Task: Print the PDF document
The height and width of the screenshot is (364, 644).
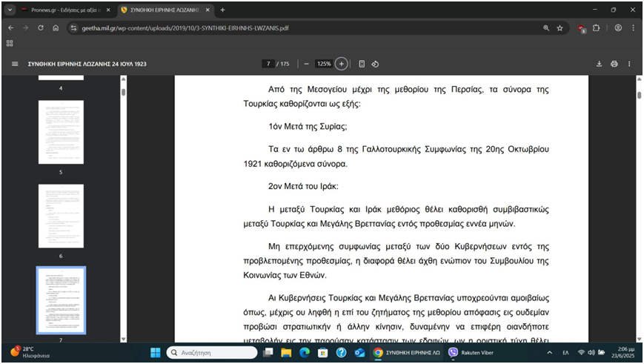Action: (614, 64)
